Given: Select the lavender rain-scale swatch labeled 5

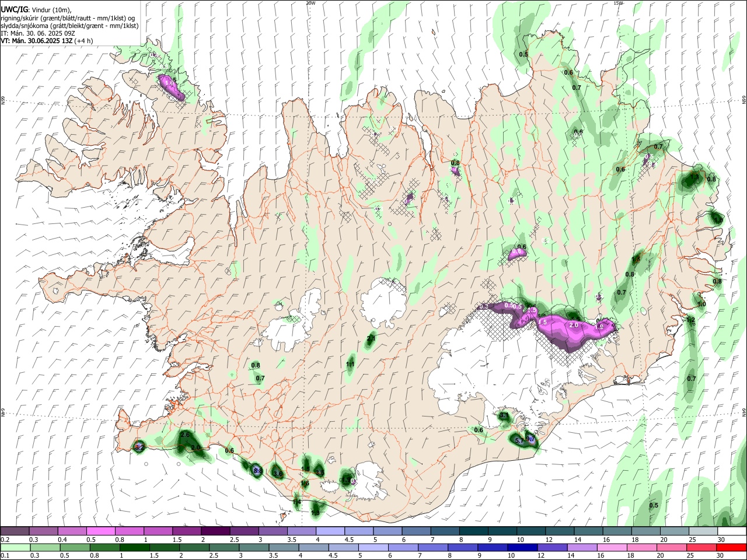Looking at the screenshot, I should tap(373, 547).
